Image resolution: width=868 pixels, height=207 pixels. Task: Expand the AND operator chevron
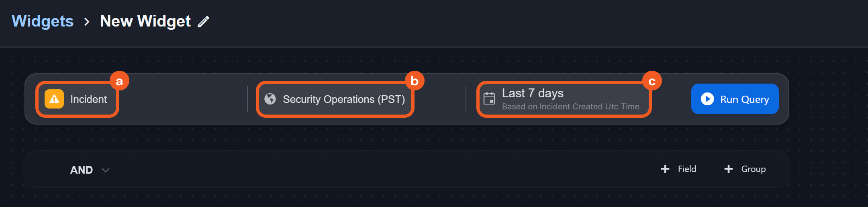[x=106, y=170]
